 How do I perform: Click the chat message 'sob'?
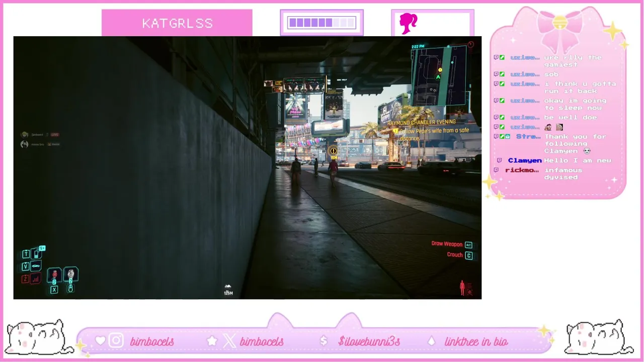click(x=551, y=74)
